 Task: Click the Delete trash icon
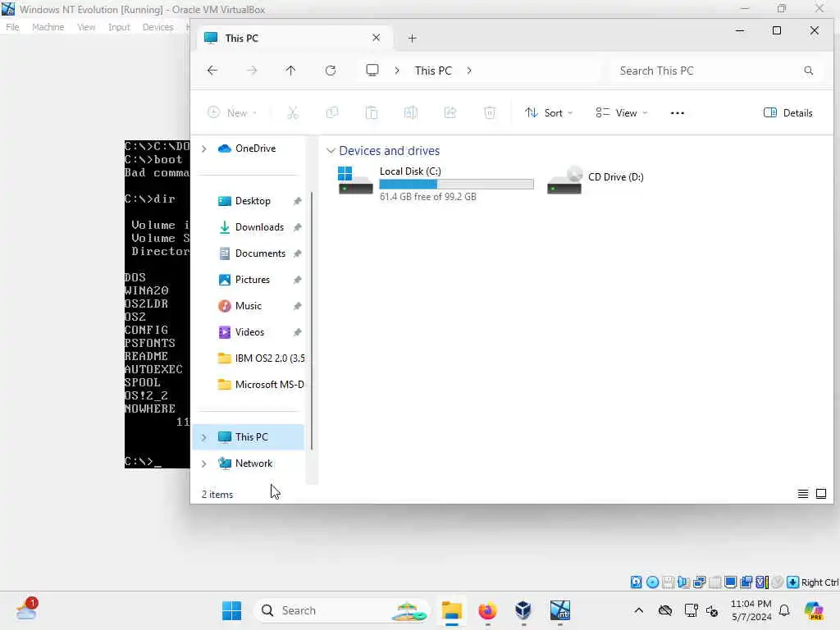tap(490, 112)
